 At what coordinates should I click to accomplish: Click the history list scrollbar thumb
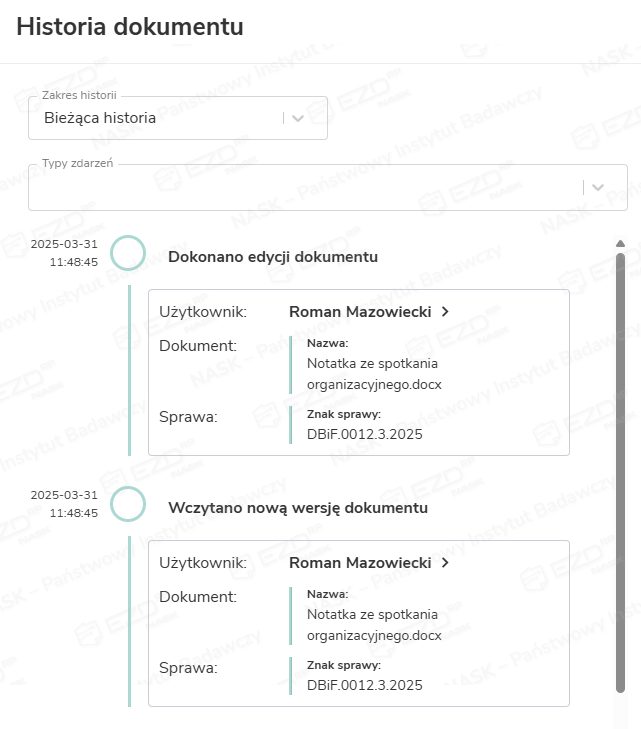[x=620, y=470]
